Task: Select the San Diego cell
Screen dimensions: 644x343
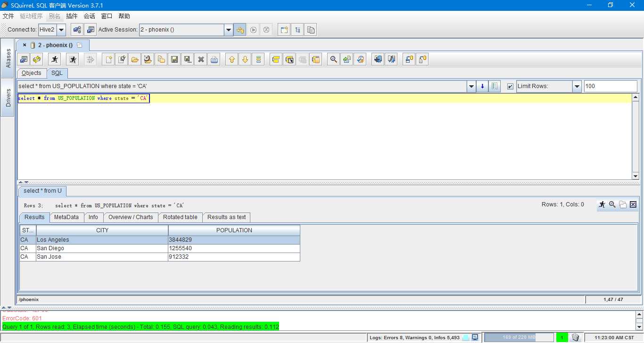Action: pyautogui.click(x=102, y=248)
